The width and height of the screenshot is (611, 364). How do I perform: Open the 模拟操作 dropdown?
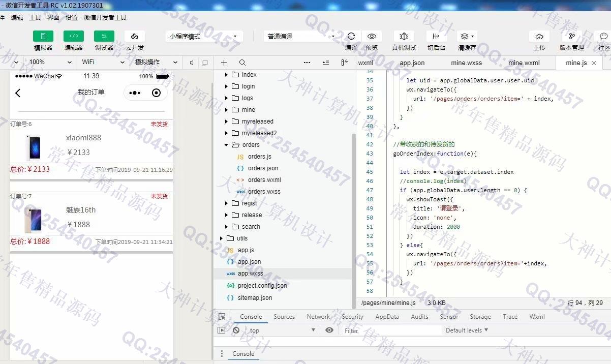156,62
